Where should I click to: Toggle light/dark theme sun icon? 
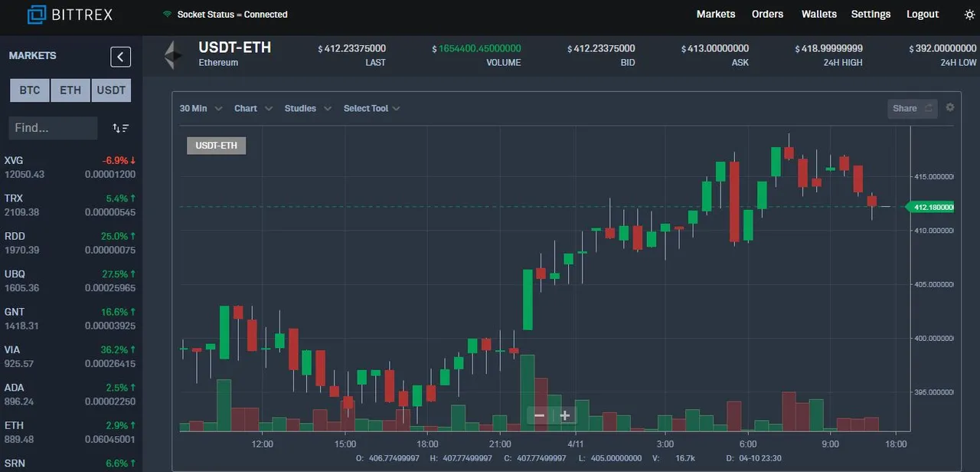coord(969,15)
